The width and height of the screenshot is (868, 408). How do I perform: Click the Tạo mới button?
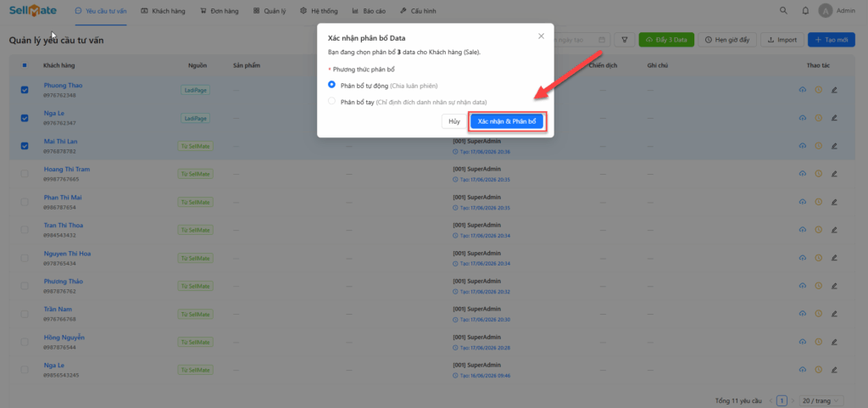832,40
